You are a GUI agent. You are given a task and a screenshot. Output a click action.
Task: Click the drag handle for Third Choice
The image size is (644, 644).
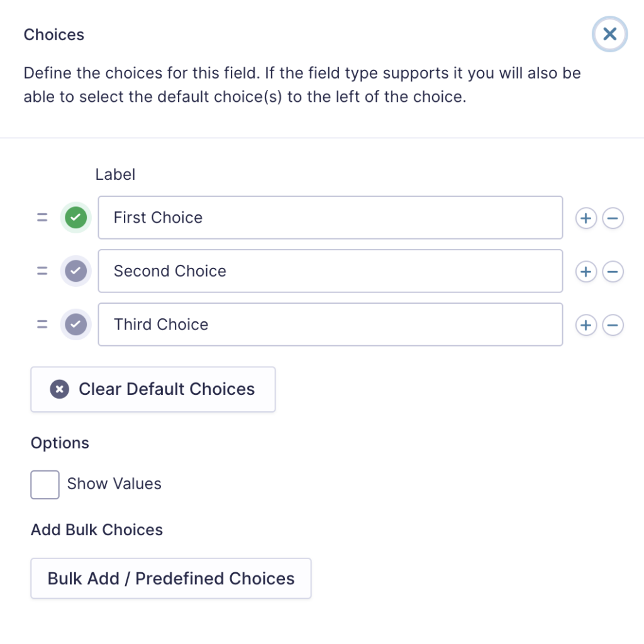tap(42, 324)
